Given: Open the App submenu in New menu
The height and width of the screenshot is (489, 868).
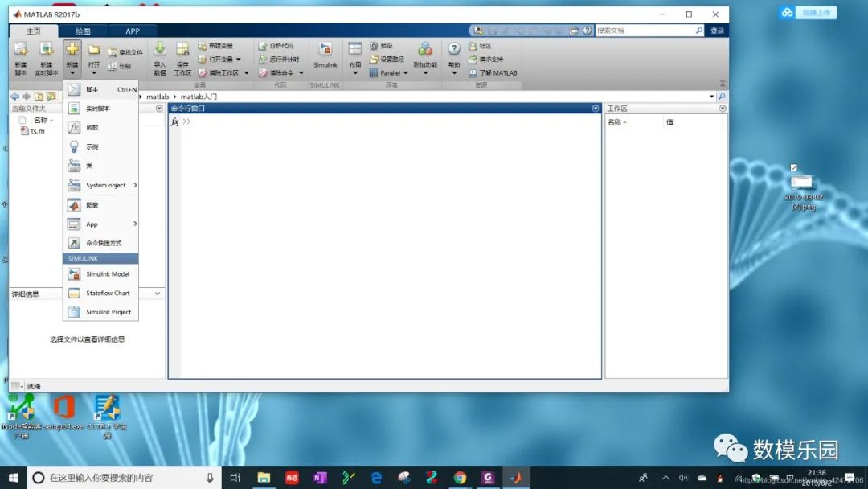Looking at the screenshot, I should click(x=100, y=224).
